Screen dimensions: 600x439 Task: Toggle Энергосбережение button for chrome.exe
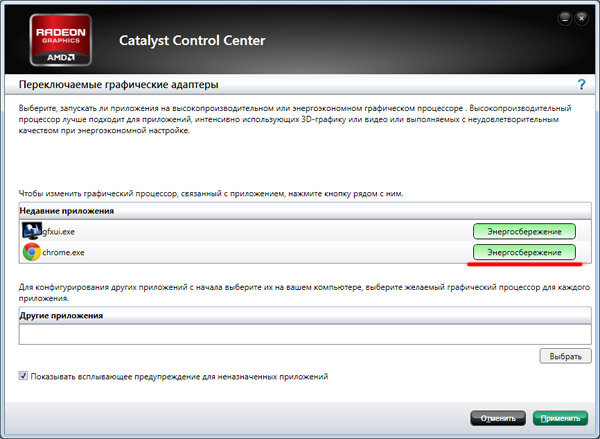point(524,252)
